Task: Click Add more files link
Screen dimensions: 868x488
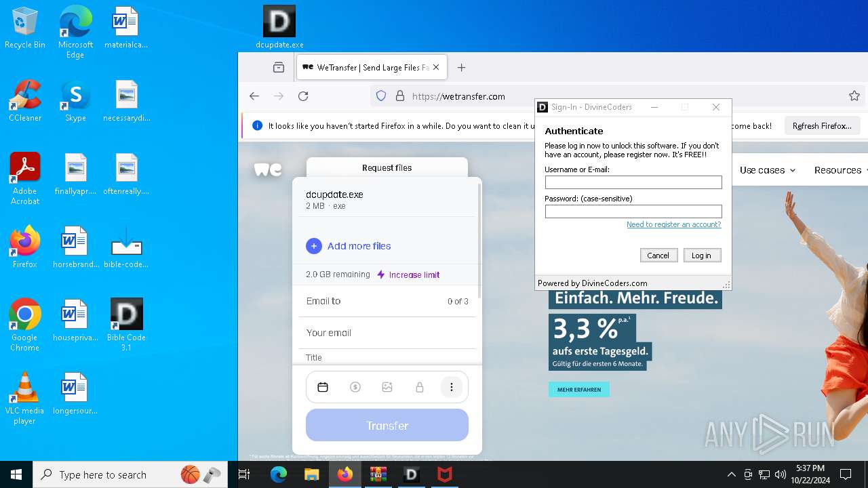Action: pyautogui.click(x=359, y=246)
